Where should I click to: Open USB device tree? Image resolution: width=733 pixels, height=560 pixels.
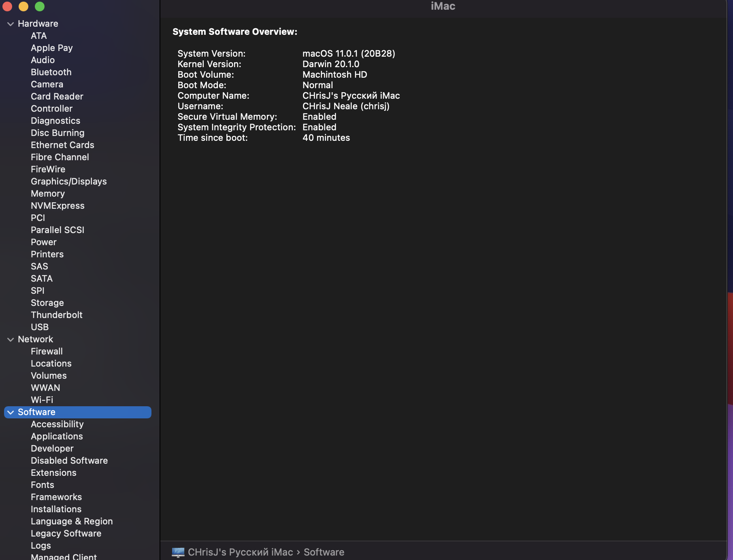tap(40, 327)
